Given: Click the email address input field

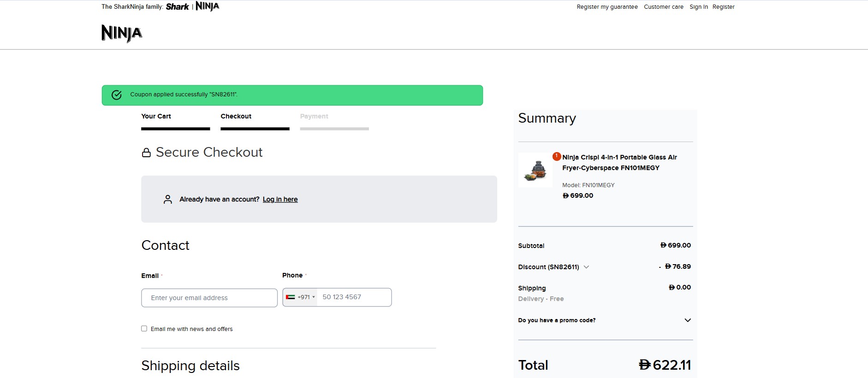Looking at the screenshot, I should coord(209,298).
